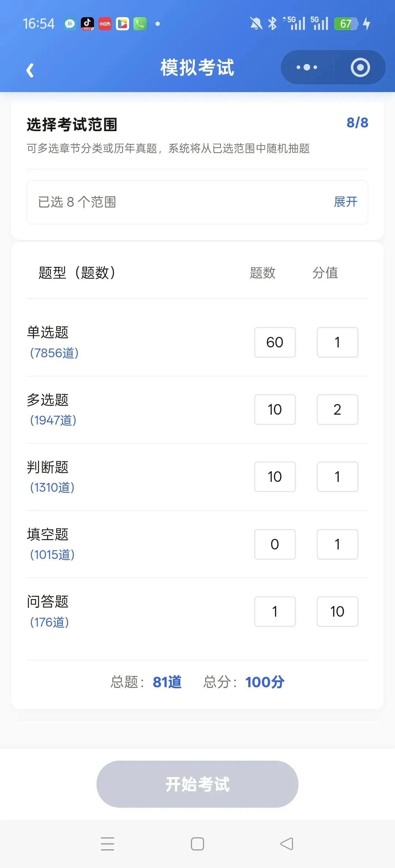395x868 pixels.
Task: Tap the circular close mini program icon
Action: tap(360, 67)
